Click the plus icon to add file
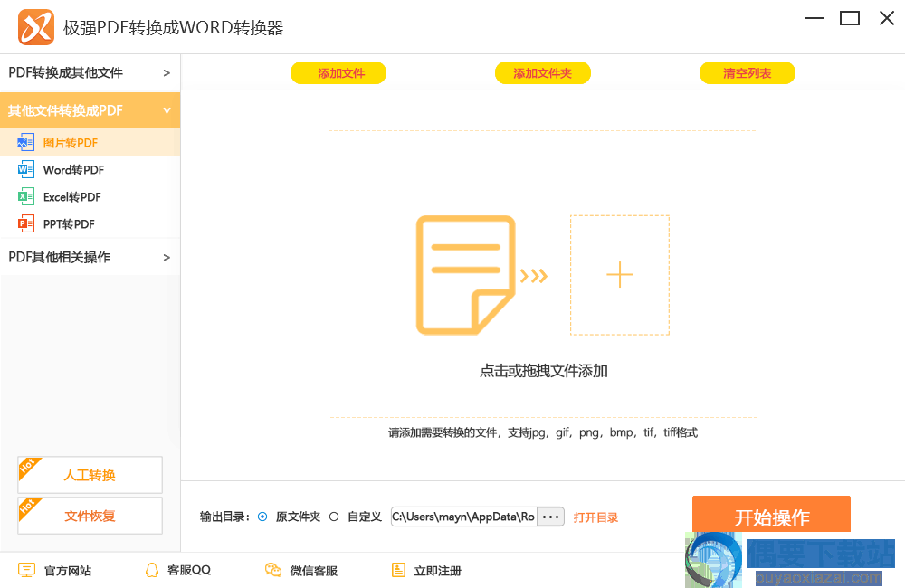 click(619, 275)
